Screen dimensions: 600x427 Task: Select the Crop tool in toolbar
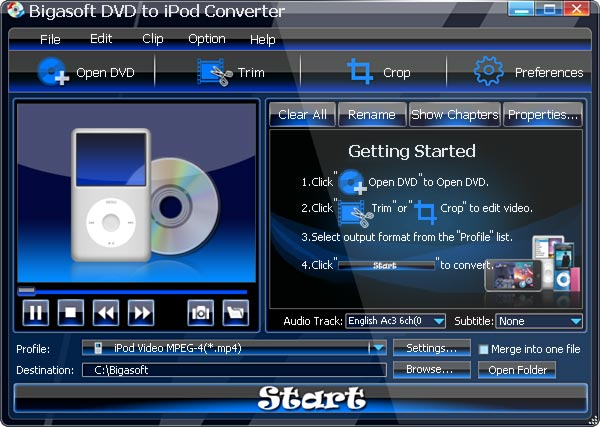378,72
